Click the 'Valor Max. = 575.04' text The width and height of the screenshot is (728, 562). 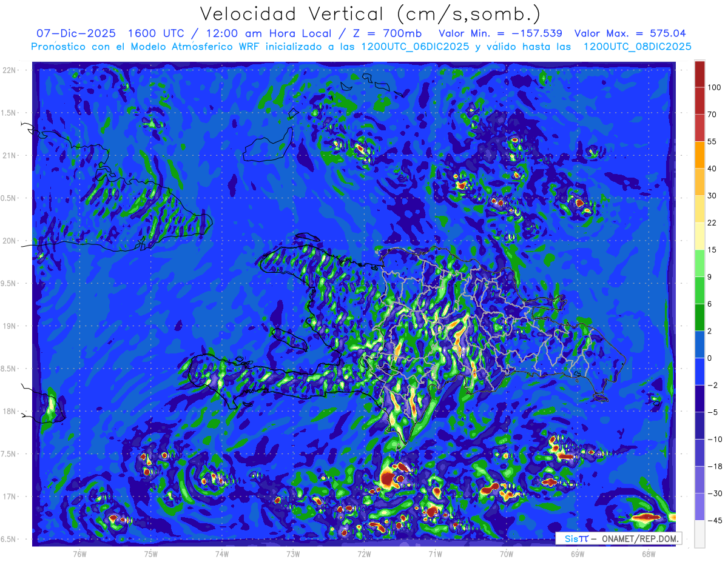click(630, 33)
